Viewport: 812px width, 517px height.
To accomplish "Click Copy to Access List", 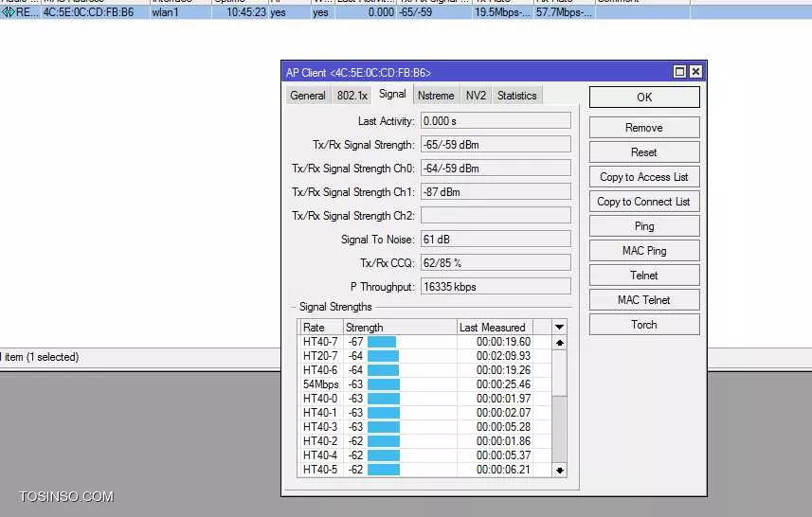I will tap(644, 176).
